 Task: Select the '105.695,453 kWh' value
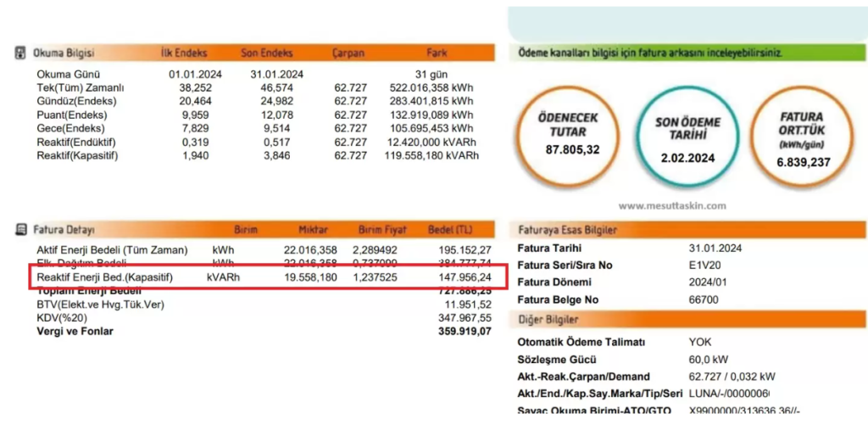click(431, 129)
